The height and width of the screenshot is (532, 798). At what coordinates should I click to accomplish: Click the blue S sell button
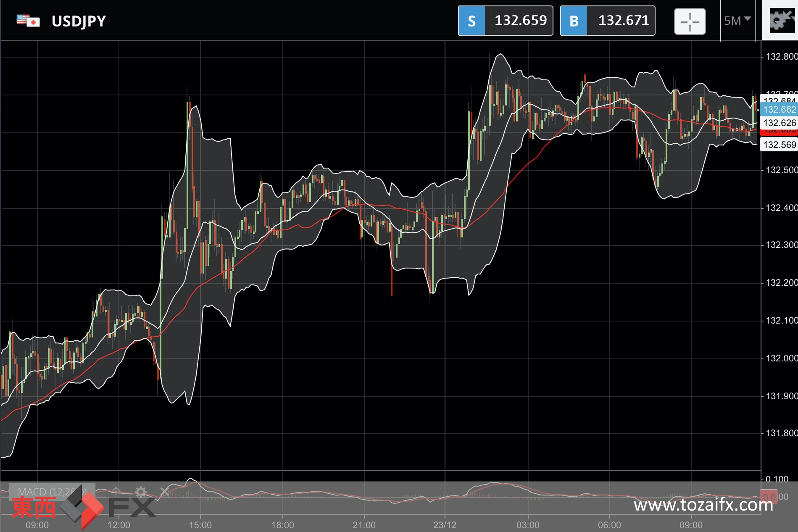coord(472,21)
